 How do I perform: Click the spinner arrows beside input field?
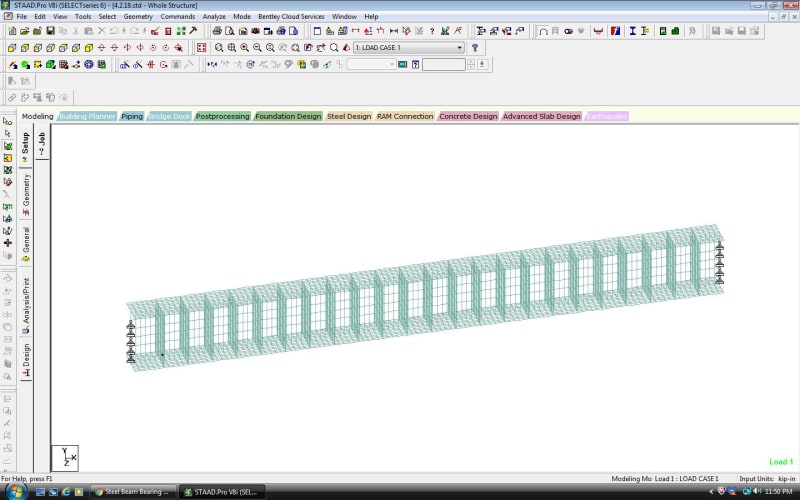click(x=471, y=64)
